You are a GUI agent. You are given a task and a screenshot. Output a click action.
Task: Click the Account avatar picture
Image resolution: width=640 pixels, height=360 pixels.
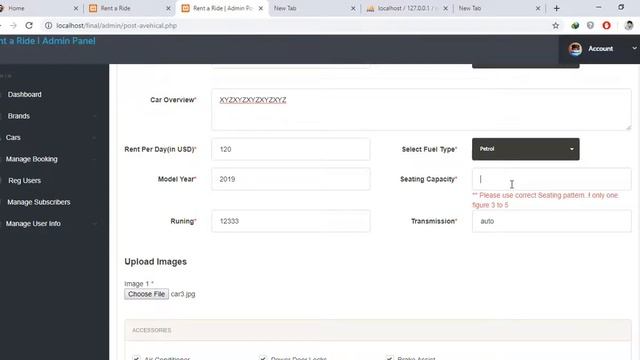click(x=575, y=49)
